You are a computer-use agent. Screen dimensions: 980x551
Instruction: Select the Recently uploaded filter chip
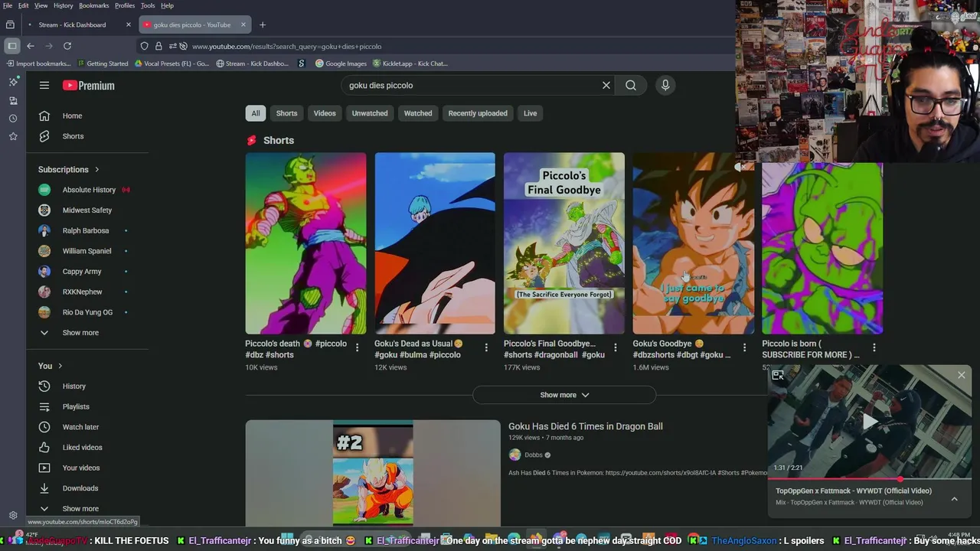(478, 113)
